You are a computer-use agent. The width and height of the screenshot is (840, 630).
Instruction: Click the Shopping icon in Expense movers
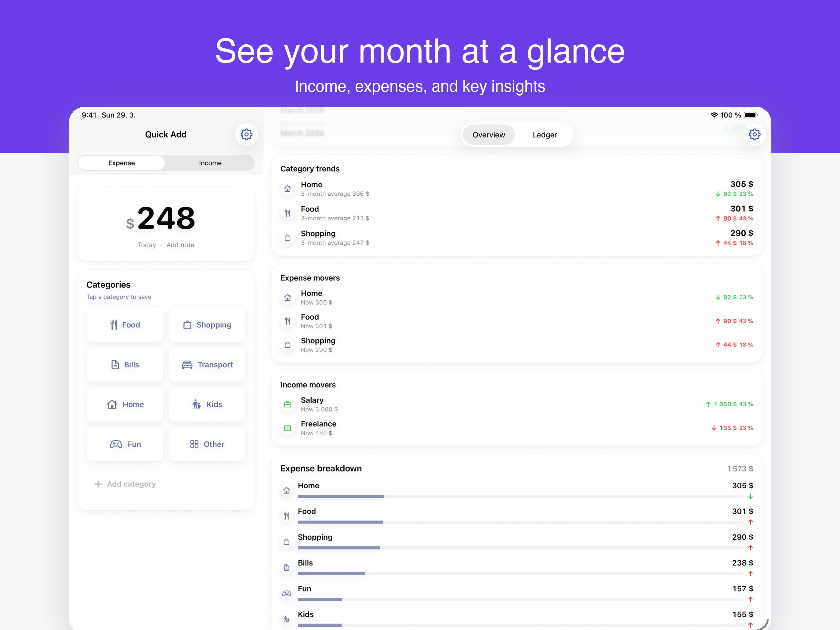pos(288,345)
